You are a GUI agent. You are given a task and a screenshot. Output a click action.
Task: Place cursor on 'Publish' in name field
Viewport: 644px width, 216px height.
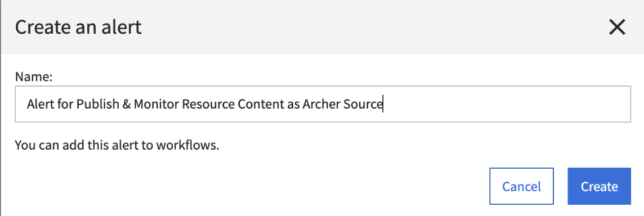(98, 104)
